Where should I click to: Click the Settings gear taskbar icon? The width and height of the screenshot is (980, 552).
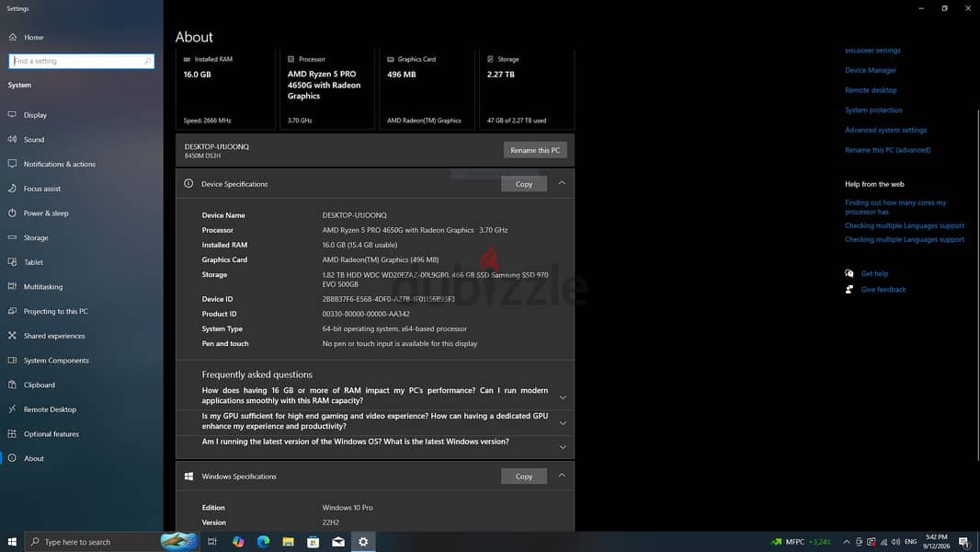(363, 542)
